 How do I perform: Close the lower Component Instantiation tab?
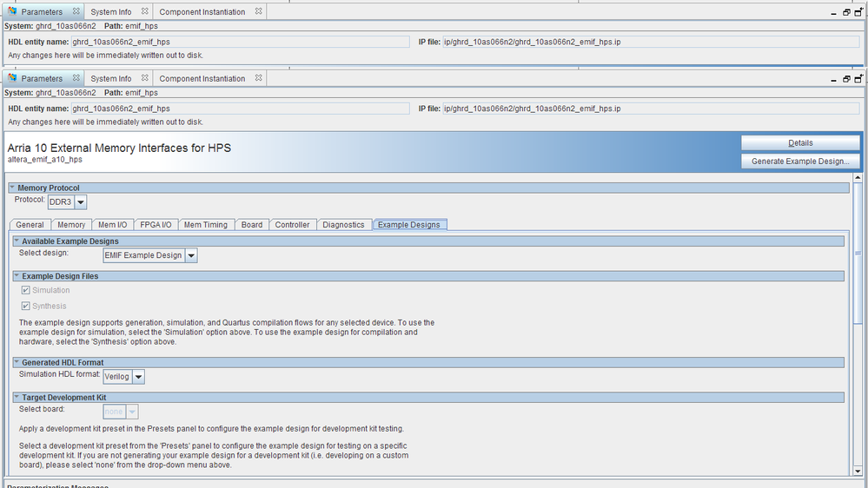259,78
